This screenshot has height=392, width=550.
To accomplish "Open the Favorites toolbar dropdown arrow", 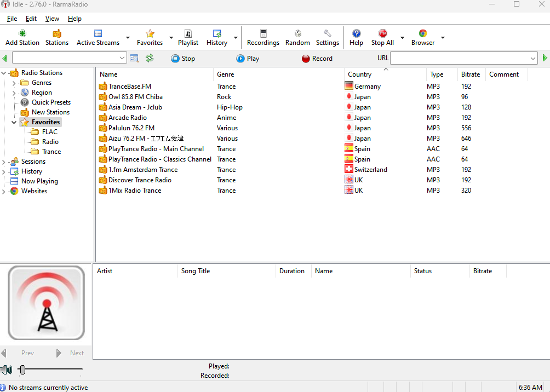I will [171, 38].
